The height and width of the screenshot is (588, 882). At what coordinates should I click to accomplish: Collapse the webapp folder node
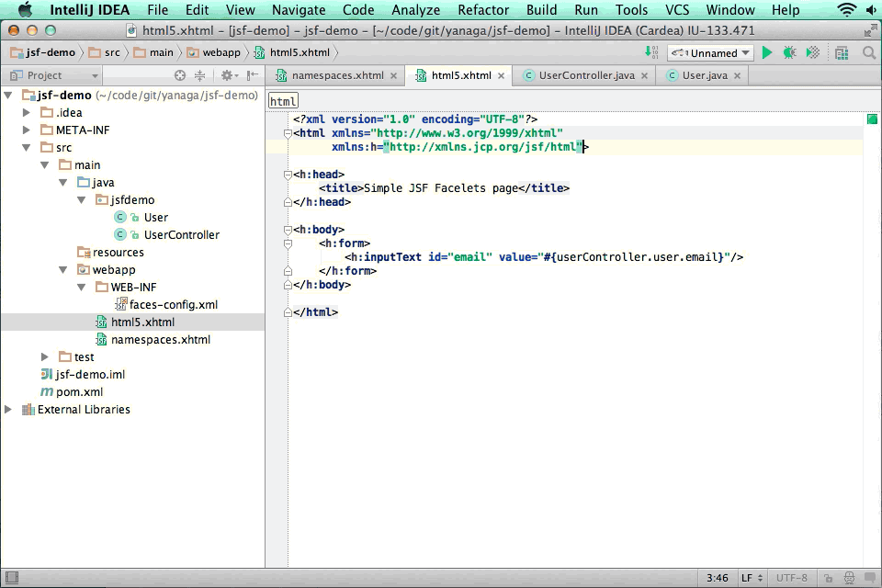(63, 270)
